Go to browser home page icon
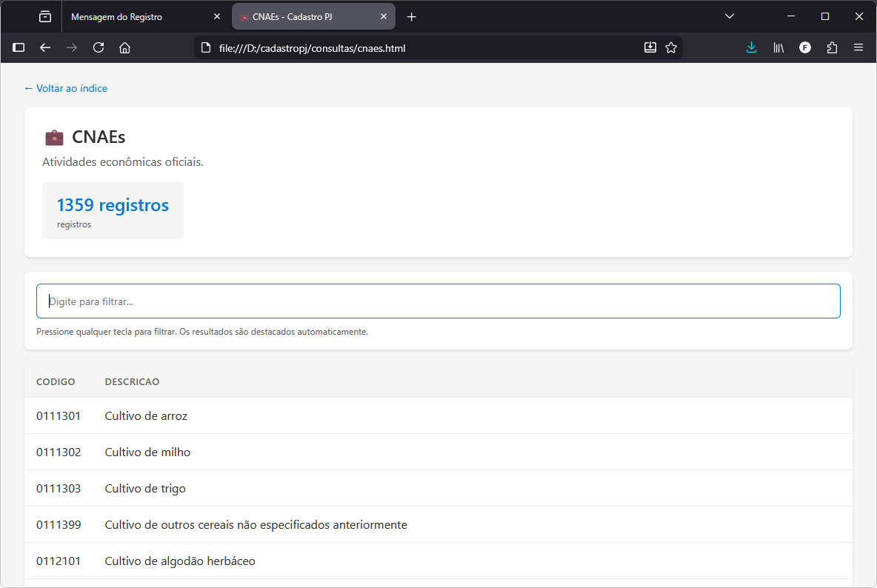The width and height of the screenshot is (877, 588). 124,47
